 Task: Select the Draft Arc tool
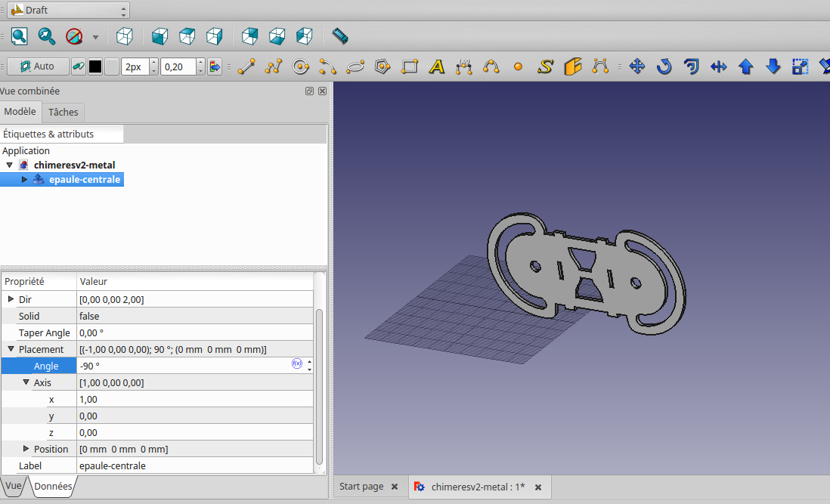[x=327, y=66]
